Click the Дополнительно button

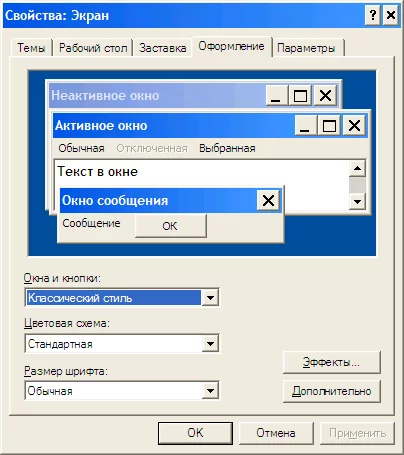331,391
